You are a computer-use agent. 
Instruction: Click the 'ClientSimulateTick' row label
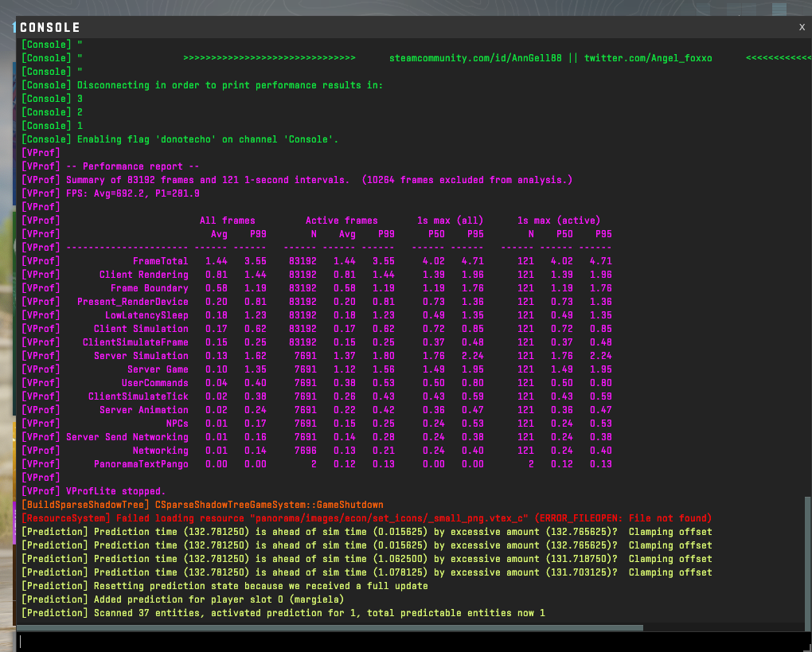coord(139,396)
